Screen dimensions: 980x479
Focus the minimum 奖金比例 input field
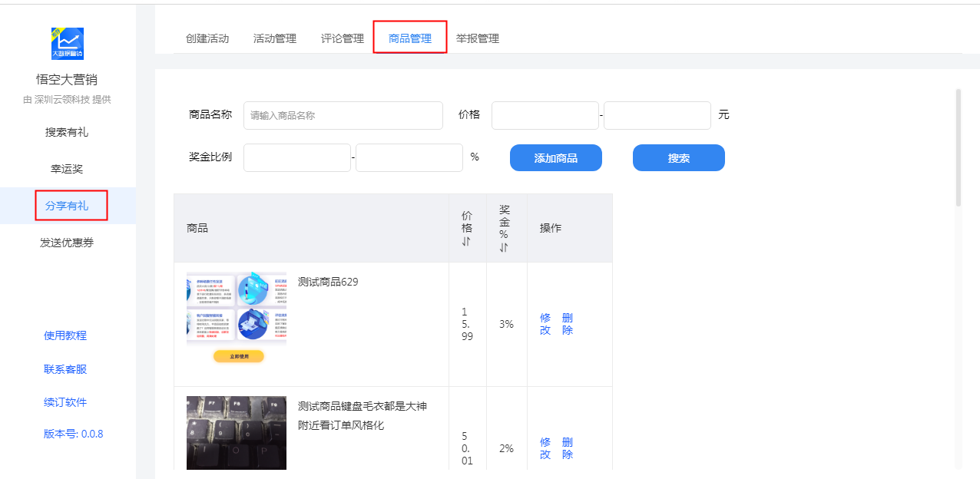tap(297, 157)
